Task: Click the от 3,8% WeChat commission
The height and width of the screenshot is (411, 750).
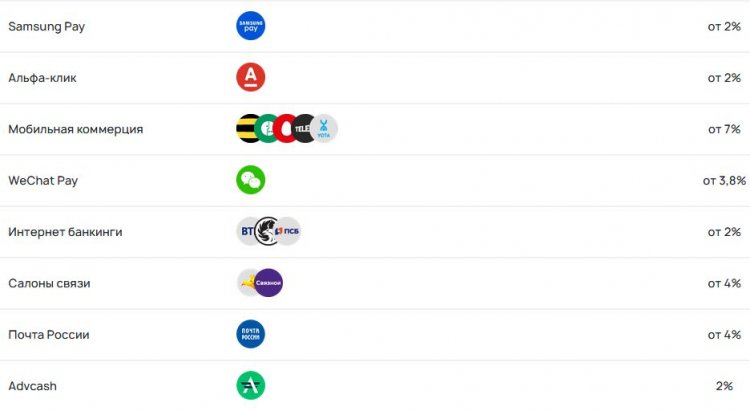Action: 724,180
